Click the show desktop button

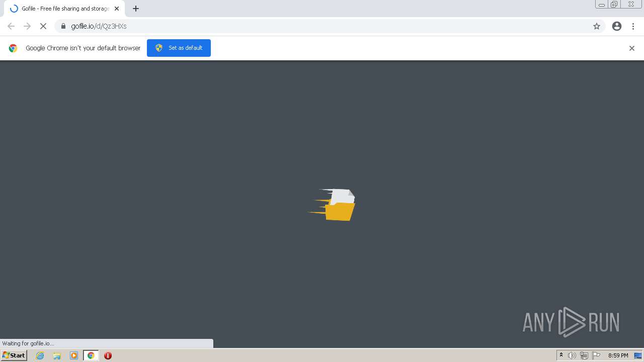(x=638, y=355)
